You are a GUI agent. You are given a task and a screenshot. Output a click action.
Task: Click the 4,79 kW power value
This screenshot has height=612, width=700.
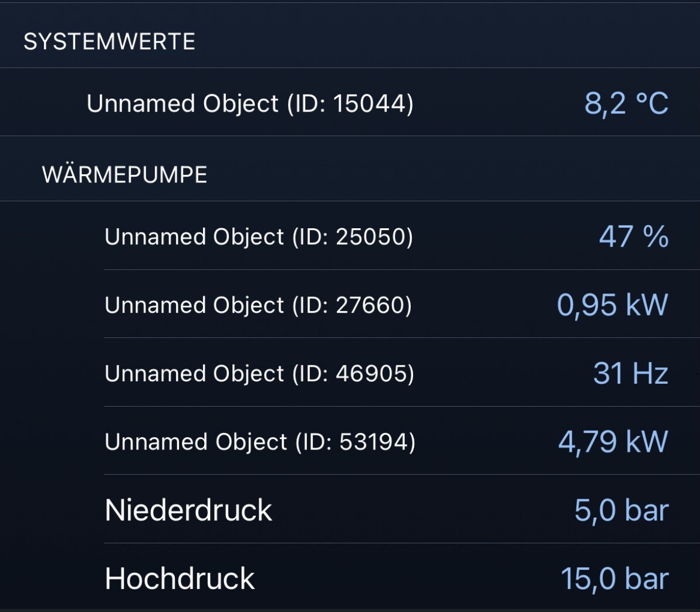[613, 442]
